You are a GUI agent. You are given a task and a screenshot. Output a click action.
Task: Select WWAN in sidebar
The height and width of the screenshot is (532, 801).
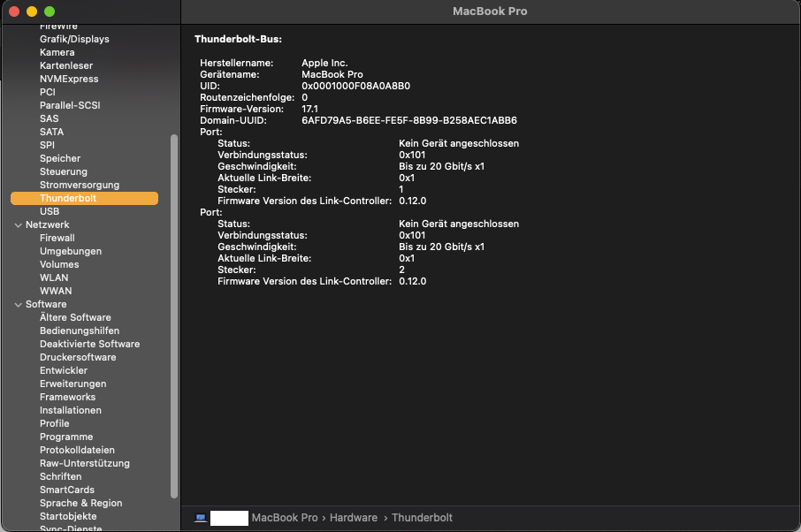[x=56, y=292]
